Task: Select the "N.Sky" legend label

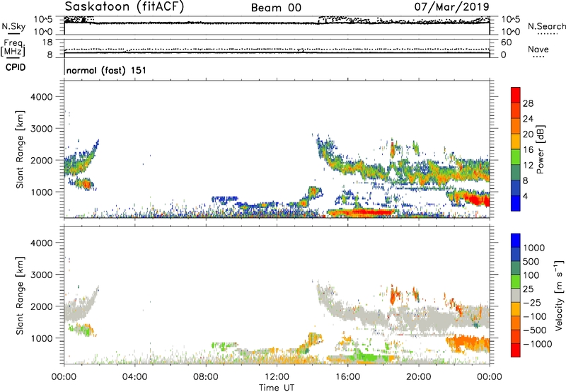Action: [x=13, y=26]
